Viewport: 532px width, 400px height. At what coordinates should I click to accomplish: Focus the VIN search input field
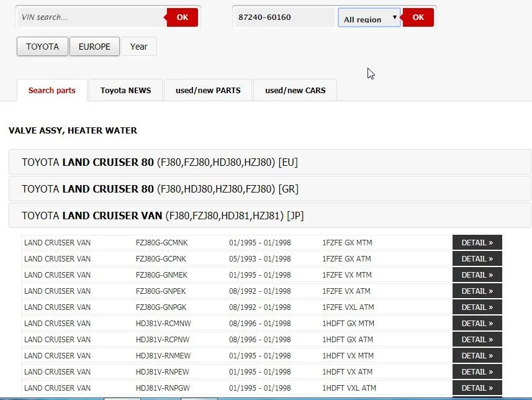pos(91,17)
